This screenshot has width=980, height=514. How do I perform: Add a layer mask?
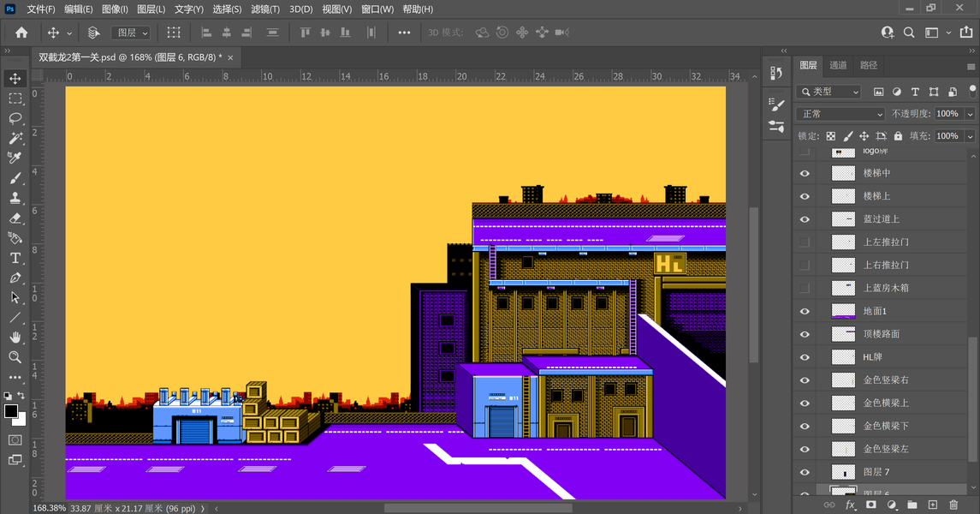point(870,505)
